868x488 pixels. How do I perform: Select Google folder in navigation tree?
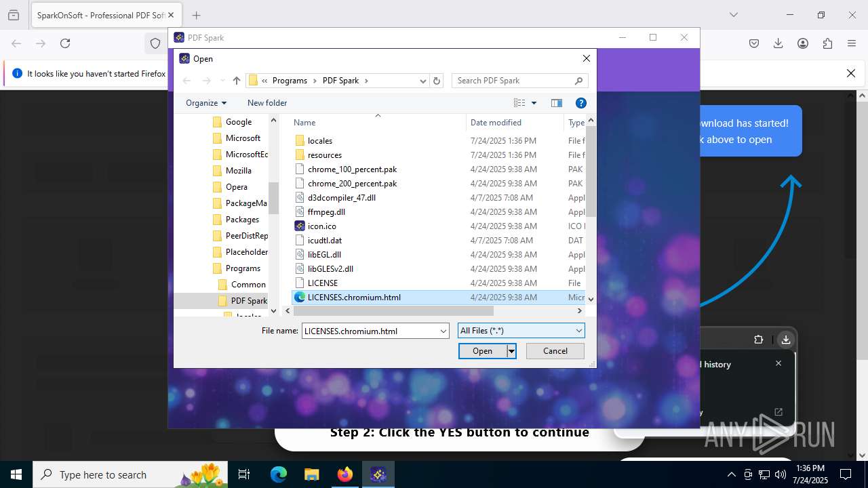coord(238,122)
